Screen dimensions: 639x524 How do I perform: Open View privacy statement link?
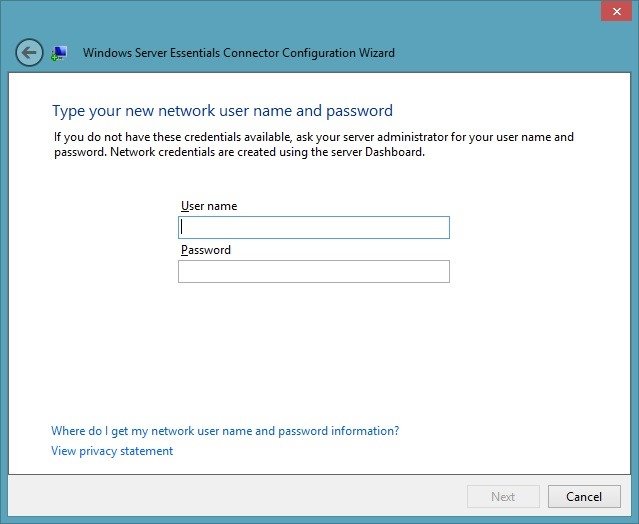(x=112, y=451)
